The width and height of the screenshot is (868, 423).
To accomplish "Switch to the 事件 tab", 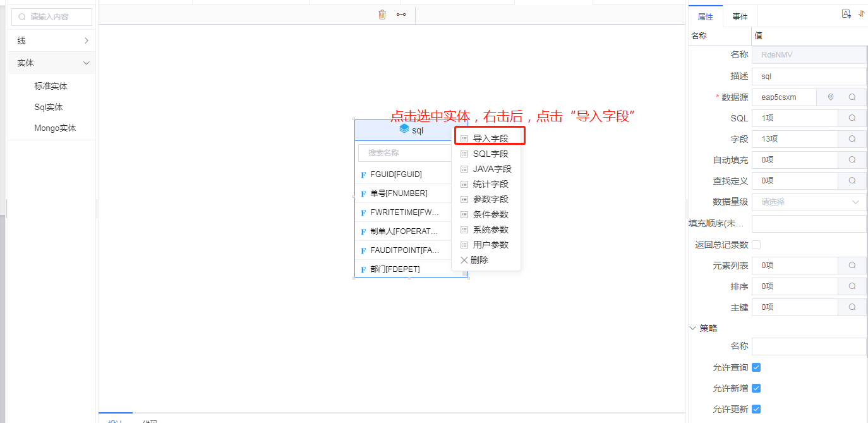I will [740, 17].
